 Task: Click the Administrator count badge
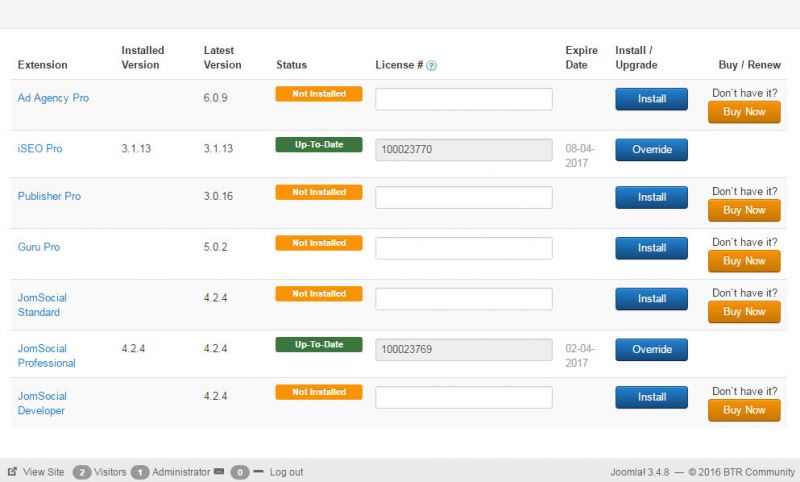point(140,472)
